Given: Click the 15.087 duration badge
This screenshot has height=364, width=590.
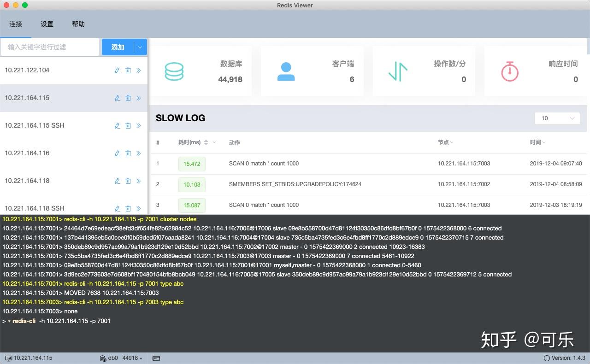Looking at the screenshot, I should pyautogui.click(x=192, y=205).
